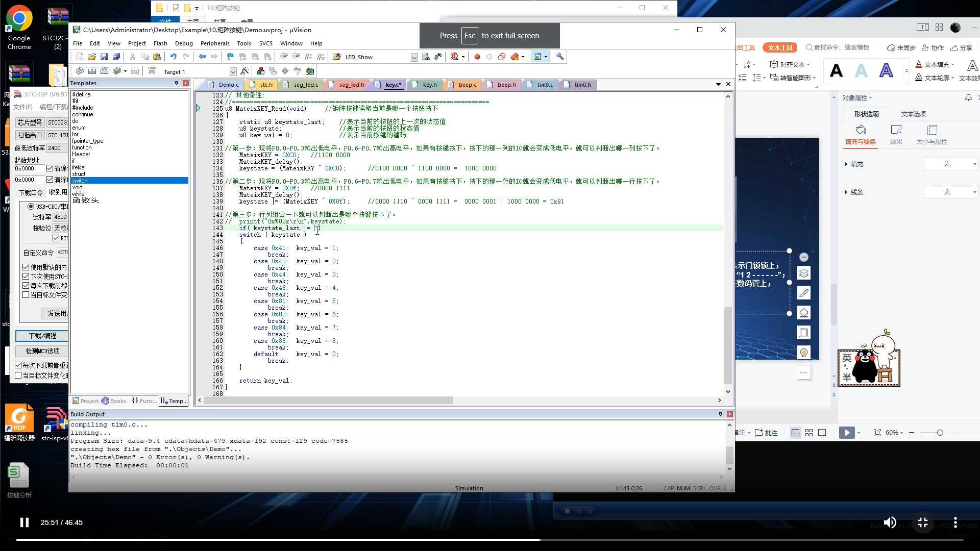980x551 pixels.
Task: Toggle the RTS checkbox in STC-ISP
Action: coord(56,238)
